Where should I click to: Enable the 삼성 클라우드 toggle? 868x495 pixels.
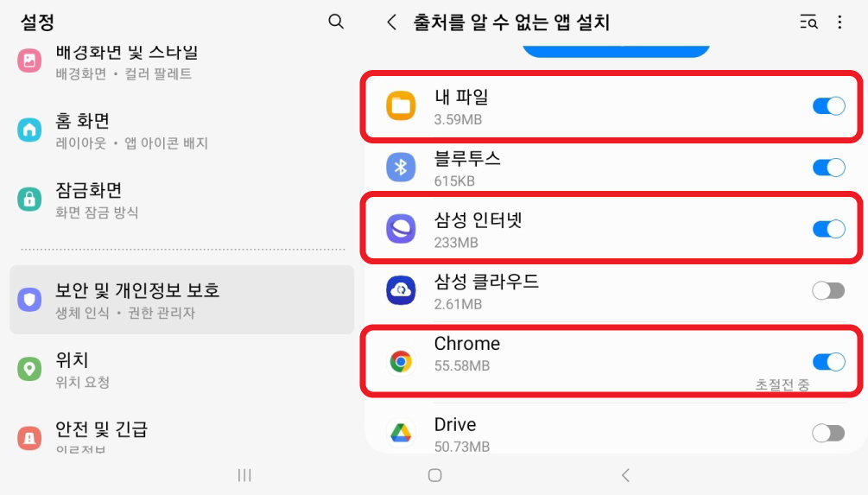828,290
